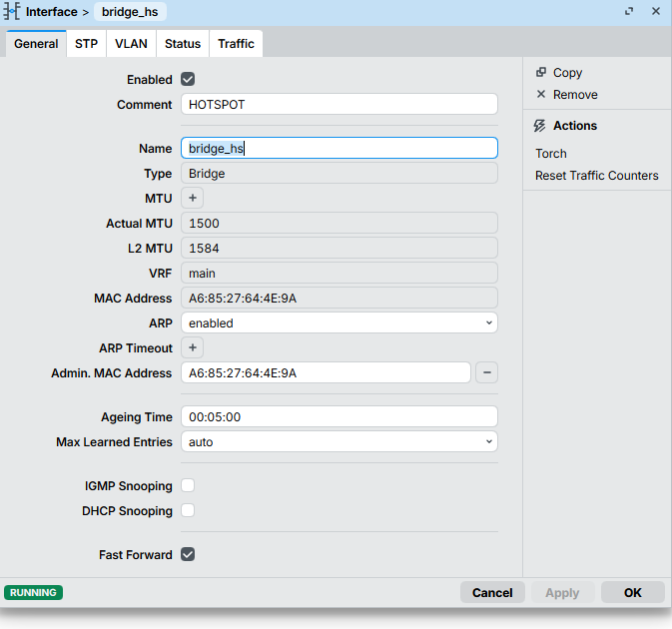Viewport: 672px width, 629px height.
Task: Click the Ageing Time field
Action: coord(339,416)
